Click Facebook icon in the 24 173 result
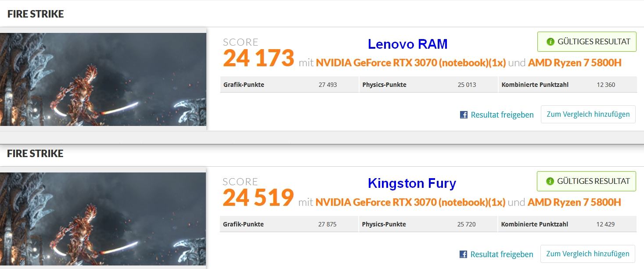This screenshot has height=269, width=644. pos(464,115)
